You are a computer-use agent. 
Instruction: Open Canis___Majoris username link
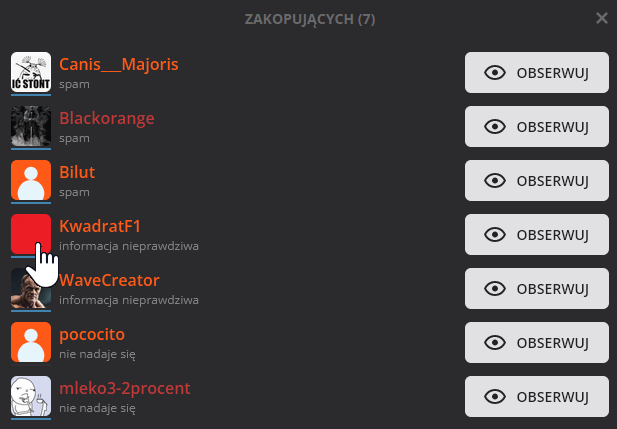click(x=119, y=64)
